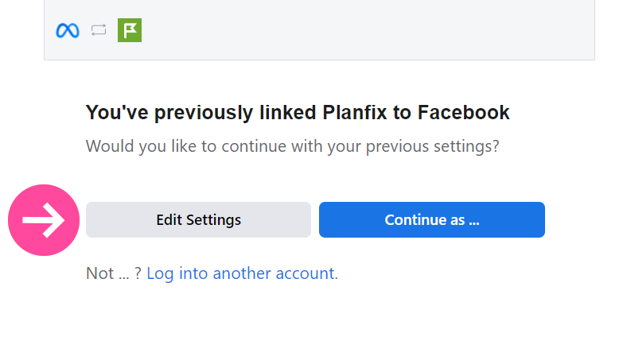This screenshot has width=627, height=364.
Task: Open Edit Settings for the Planfix link
Action: click(x=198, y=220)
